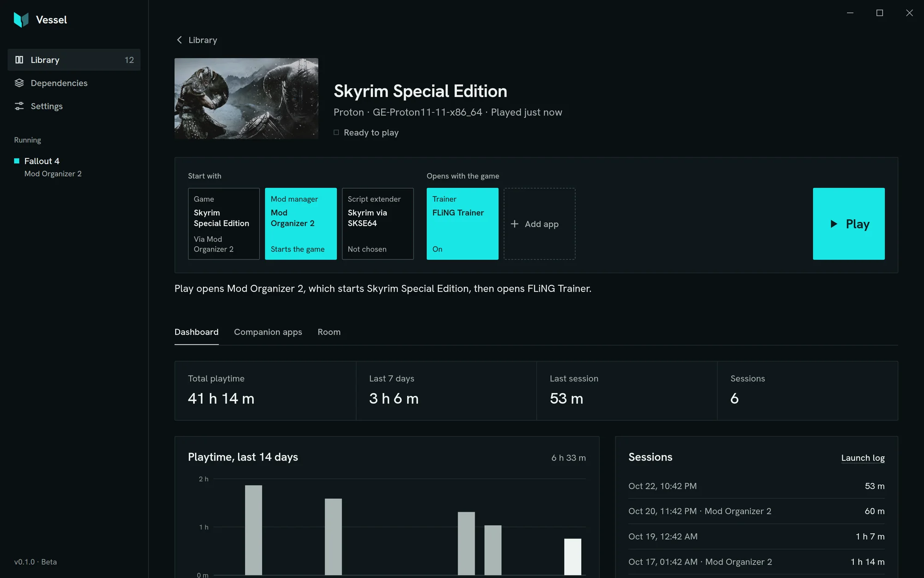Viewport: 924px width, 578px height.
Task: Click the 6 h 33 m chart total
Action: [x=568, y=458]
